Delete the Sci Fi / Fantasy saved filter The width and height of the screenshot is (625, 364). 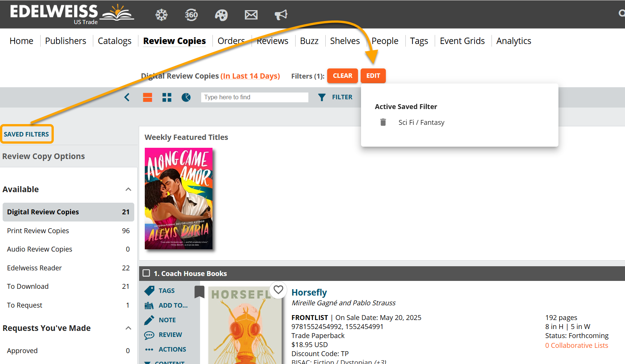[x=383, y=122]
